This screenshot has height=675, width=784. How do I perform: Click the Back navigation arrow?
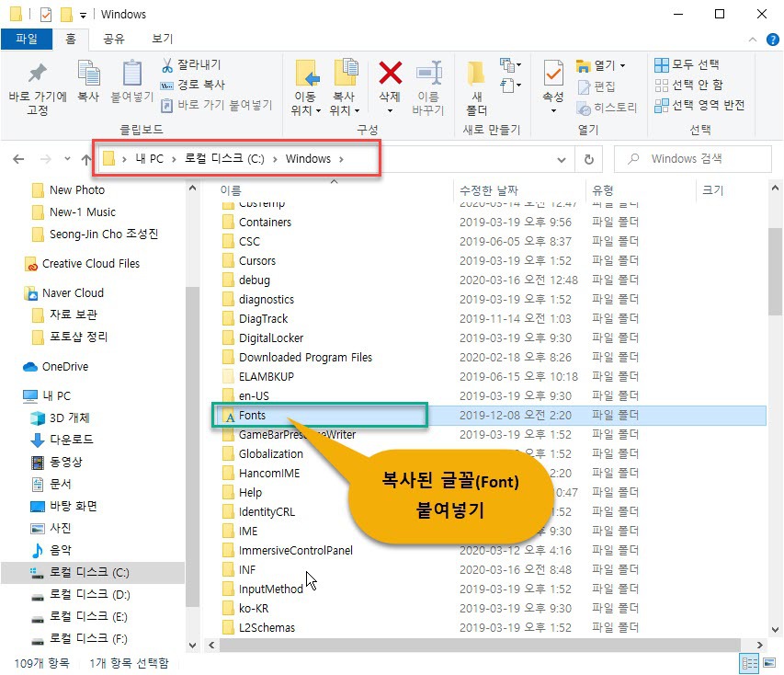[x=18, y=159]
